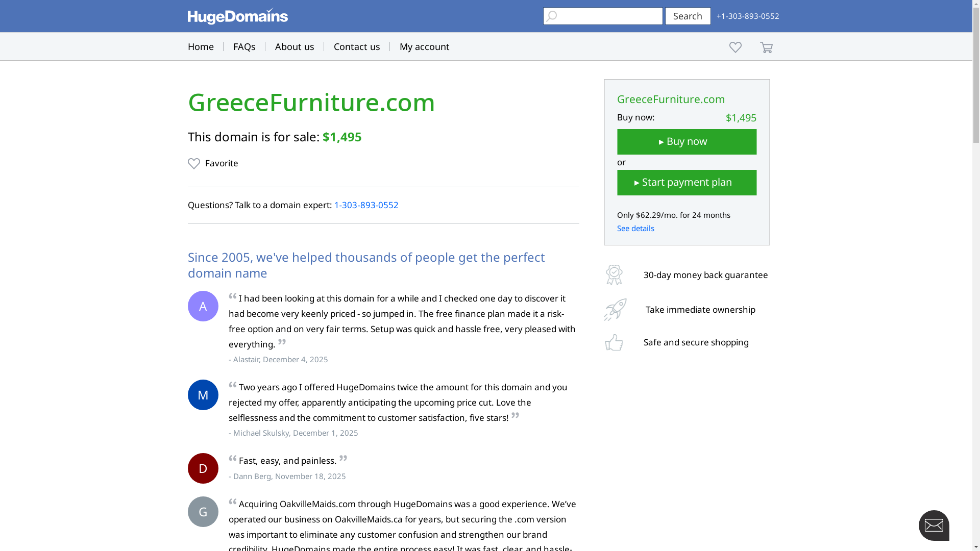This screenshot has width=980, height=551.
Task: Open the FAQs menu item
Action: click(x=244, y=47)
